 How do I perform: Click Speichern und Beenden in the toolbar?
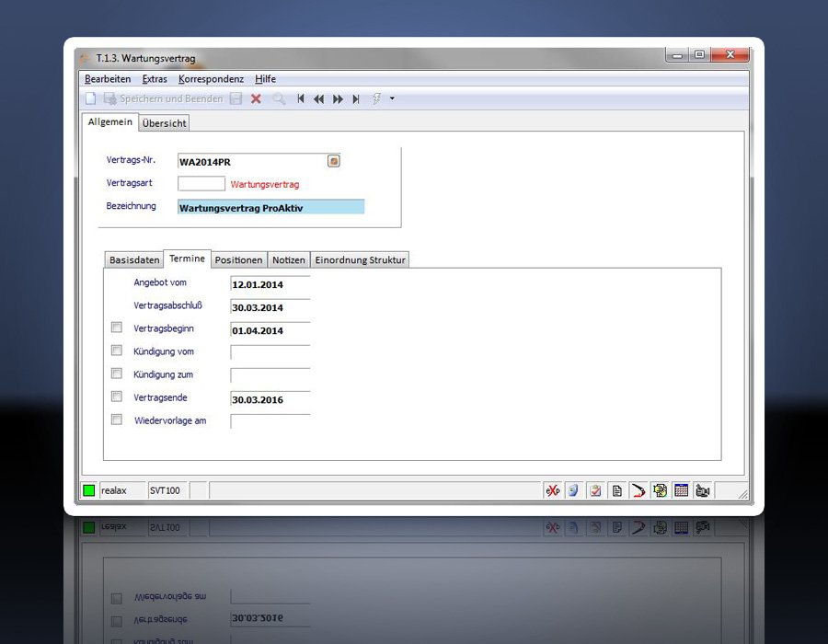click(x=163, y=98)
